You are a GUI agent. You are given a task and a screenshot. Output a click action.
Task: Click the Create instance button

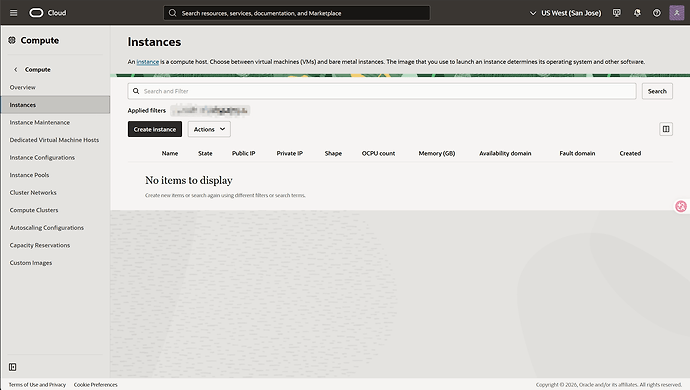pos(154,129)
